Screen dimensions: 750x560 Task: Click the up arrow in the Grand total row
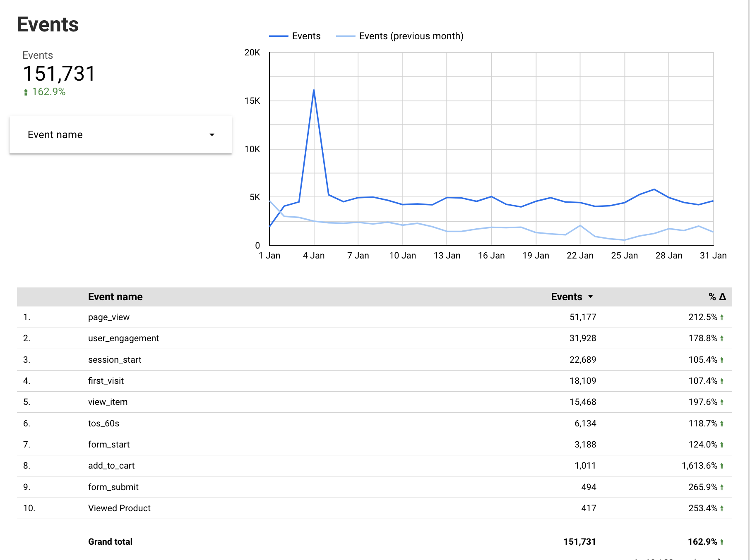tap(722, 542)
